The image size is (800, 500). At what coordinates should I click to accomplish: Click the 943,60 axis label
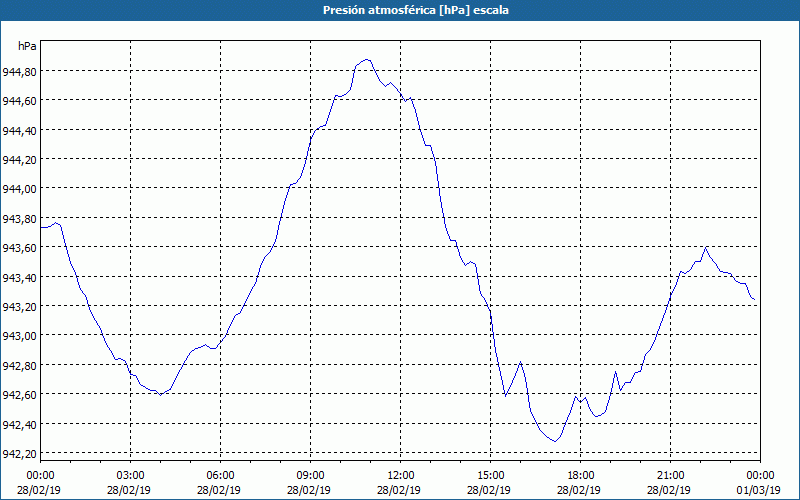[x=19, y=248]
